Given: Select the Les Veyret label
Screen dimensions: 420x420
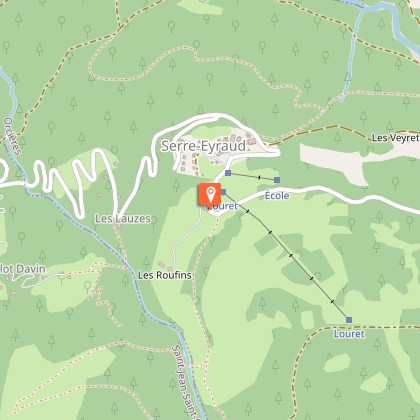Looking at the screenshot, I should tap(395, 138).
